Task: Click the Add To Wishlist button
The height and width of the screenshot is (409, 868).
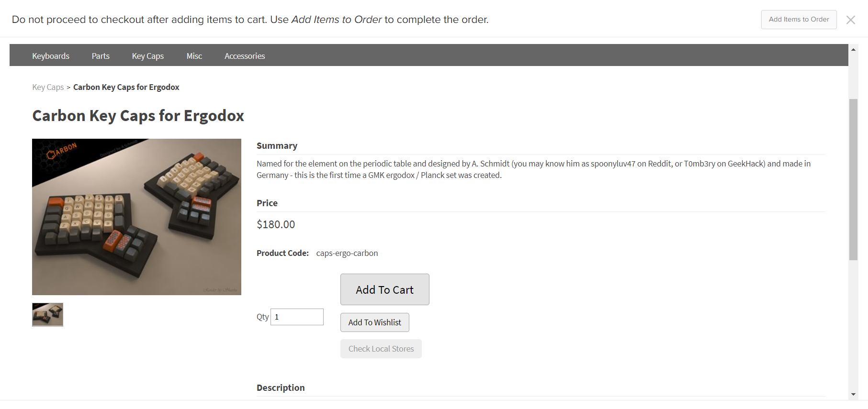Action: (375, 322)
